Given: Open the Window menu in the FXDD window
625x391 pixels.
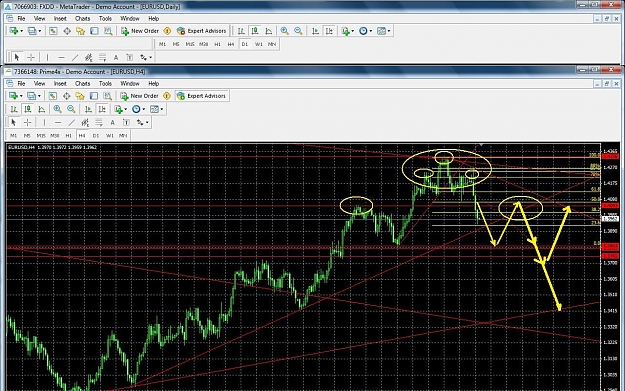Looking at the screenshot, I should (x=130, y=19).
